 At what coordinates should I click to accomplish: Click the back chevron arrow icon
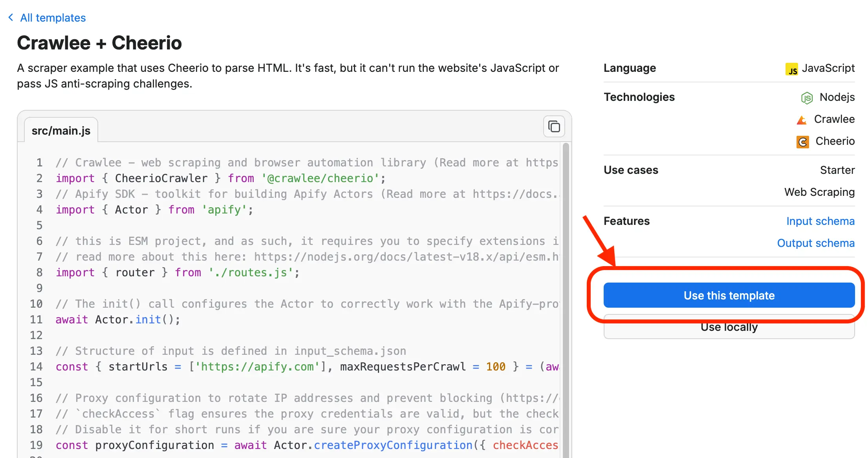[x=11, y=17]
